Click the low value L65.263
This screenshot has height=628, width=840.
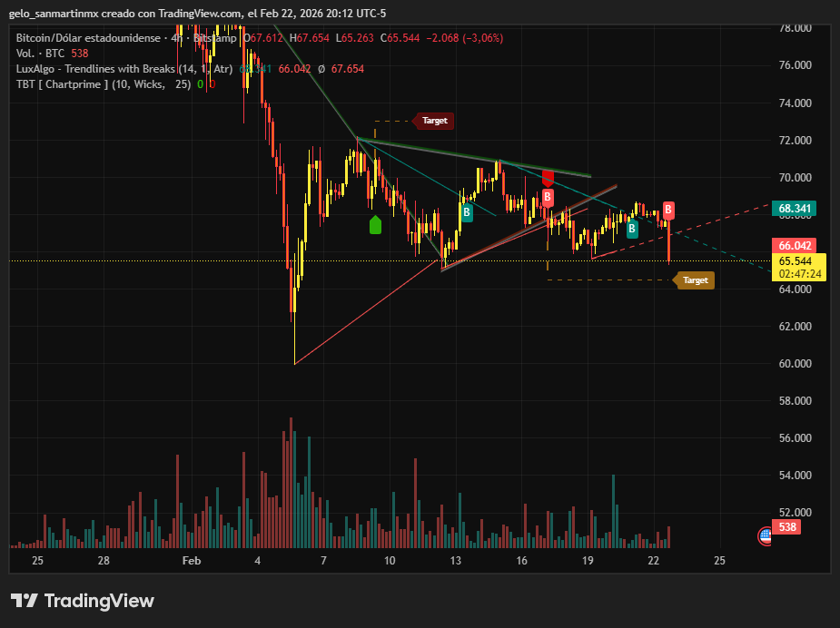pos(355,38)
